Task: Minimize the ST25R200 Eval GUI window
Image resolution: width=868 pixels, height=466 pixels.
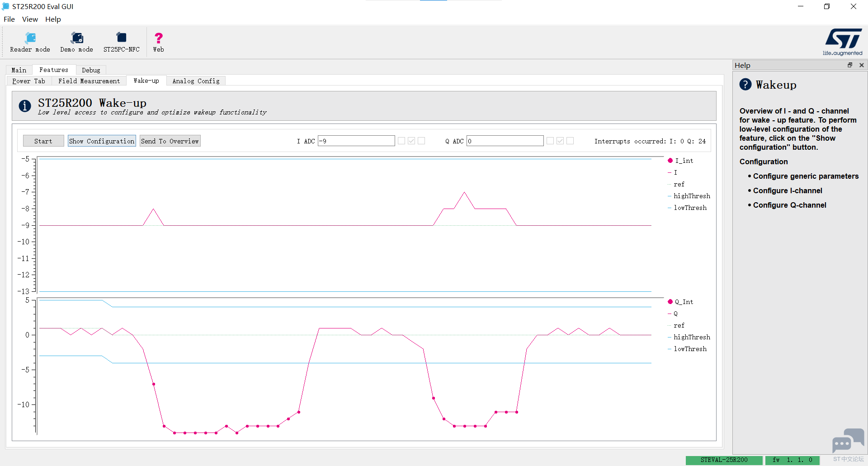Action: (x=801, y=6)
